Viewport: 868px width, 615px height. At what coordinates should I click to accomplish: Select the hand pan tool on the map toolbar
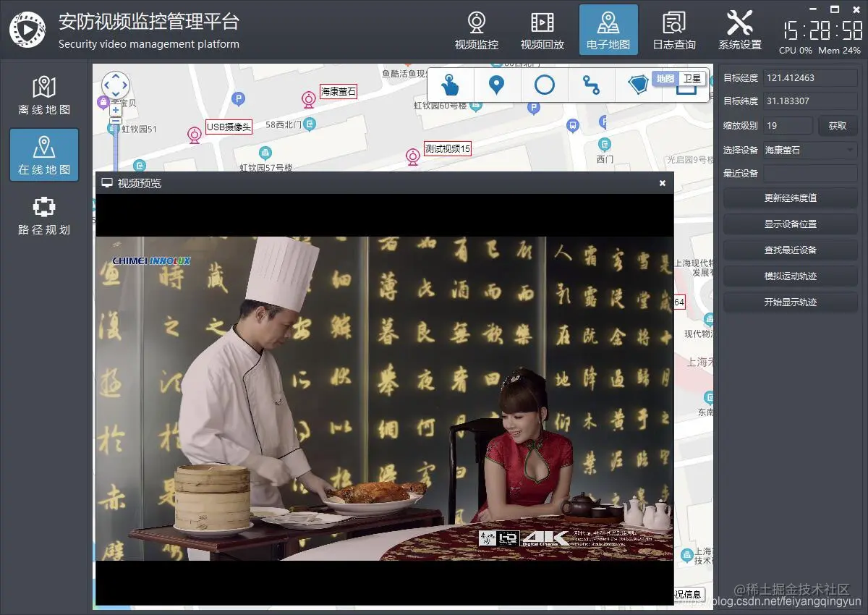tap(451, 85)
